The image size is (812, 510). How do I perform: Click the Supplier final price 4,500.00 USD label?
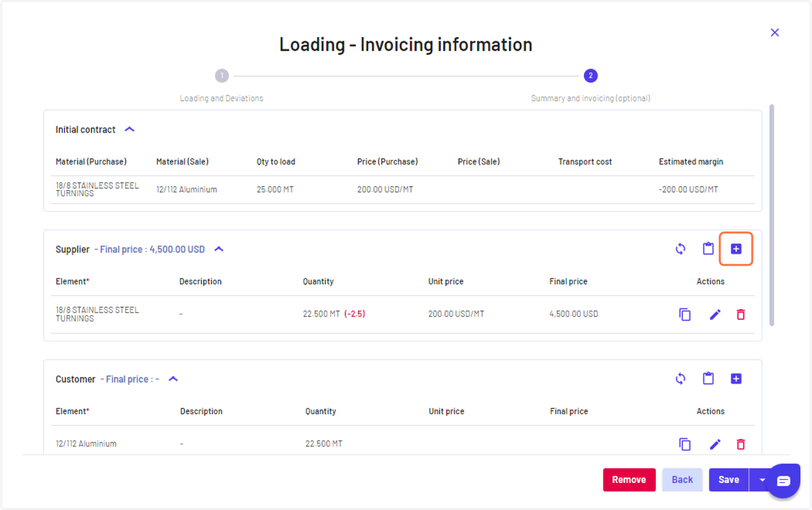pos(150,250)
